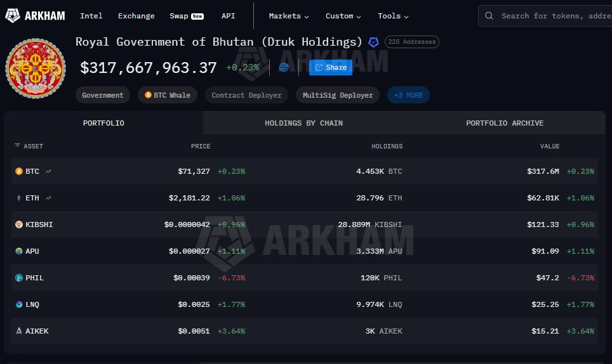Open the BTC trend chart icon
Screen dimensions: 612x364
[48, 171]
